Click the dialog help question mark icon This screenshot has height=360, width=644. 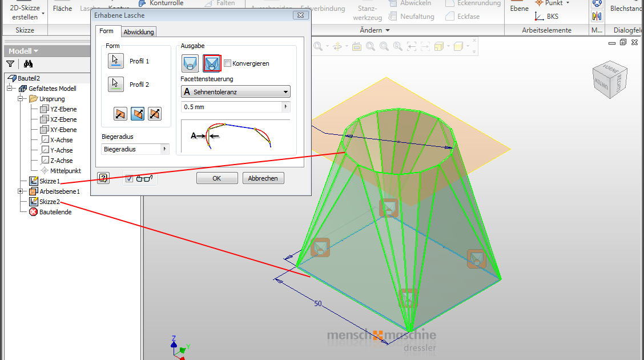pos(103,178)
